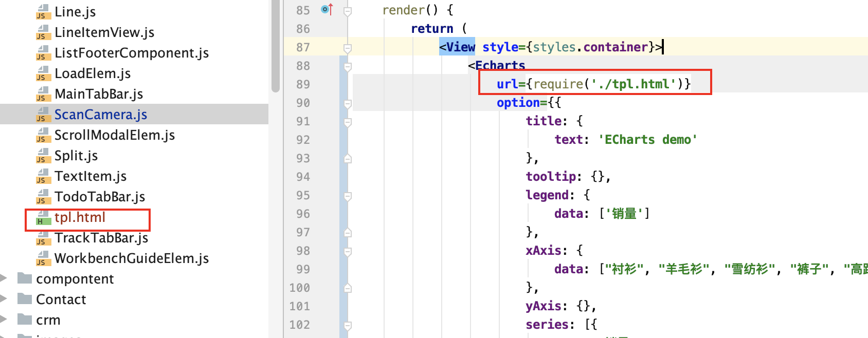The width and height of the screenshot is (868, 338).
Task: Open Line.js in the project tree
Action: pos(75,12)
